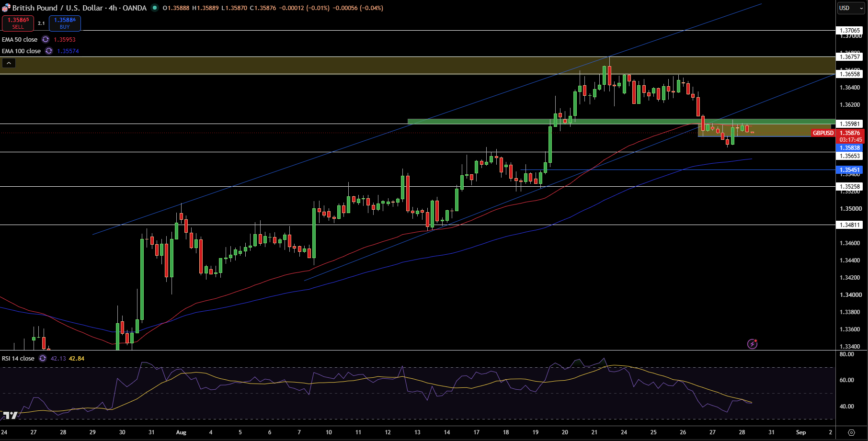Click the green market status dot
868x441 pixels.
[x=154, y=8]
